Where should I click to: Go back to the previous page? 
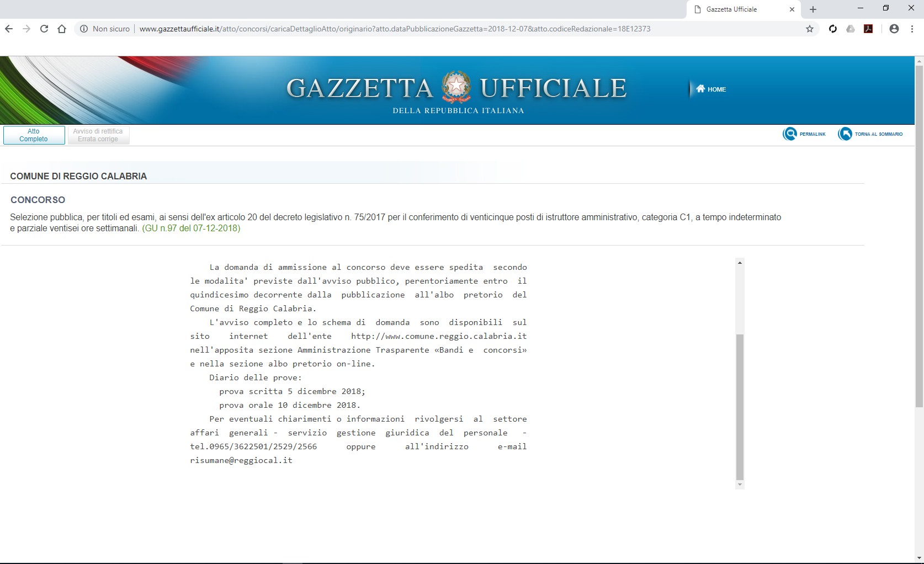pyautogui.click(x=9, y=29)
